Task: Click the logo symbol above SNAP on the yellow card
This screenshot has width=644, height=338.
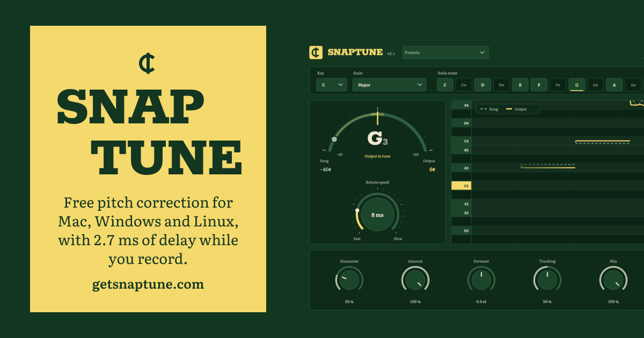Action: (147, 63)
